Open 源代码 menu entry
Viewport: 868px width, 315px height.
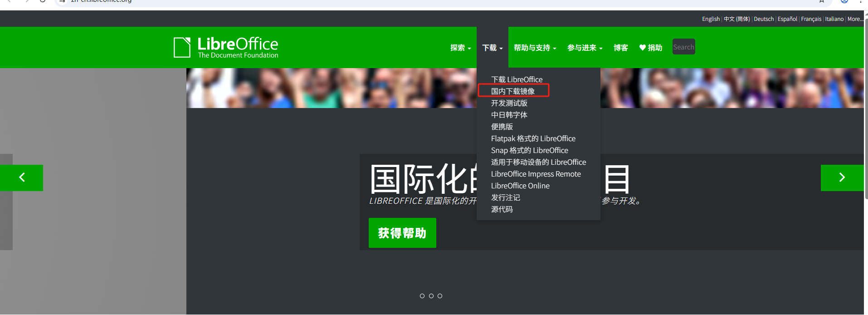pyautogui.click(x=502, y=209)
